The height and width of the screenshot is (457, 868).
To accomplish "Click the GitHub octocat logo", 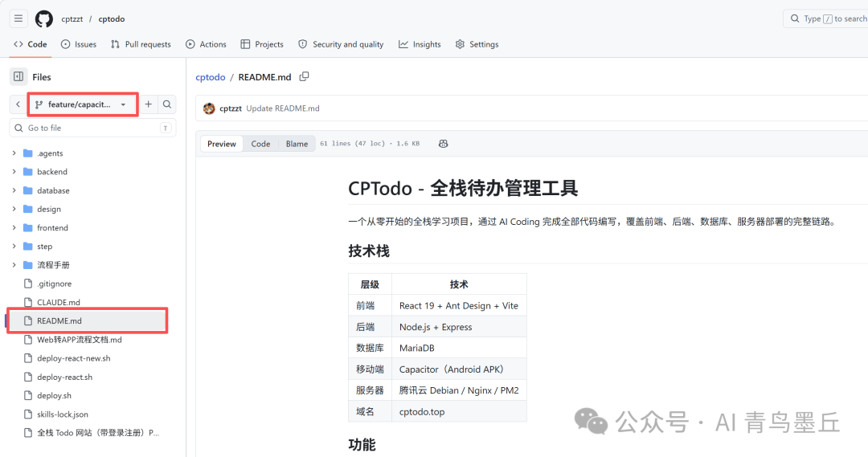I will tap(44, 18).
